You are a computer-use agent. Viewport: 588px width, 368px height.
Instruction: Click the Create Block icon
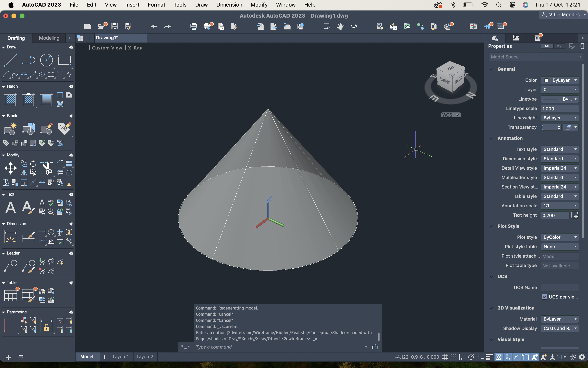[10, 129]
